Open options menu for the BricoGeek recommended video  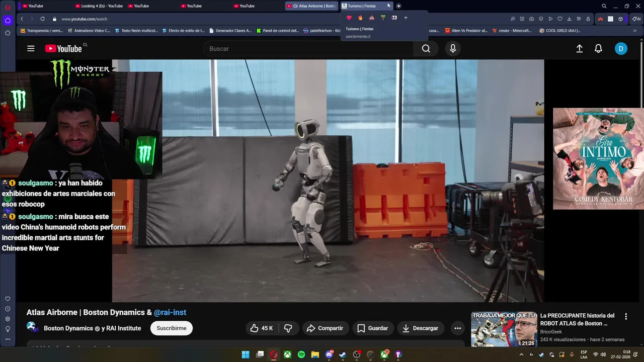click(626, 317)
